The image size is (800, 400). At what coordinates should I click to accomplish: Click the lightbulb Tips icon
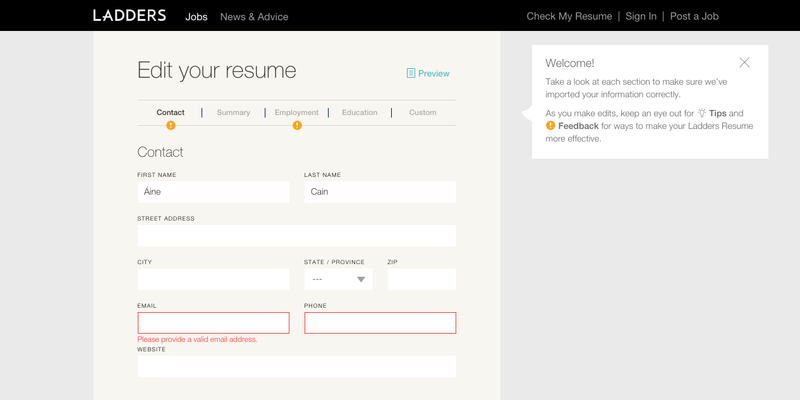click(x=702, y=113)
